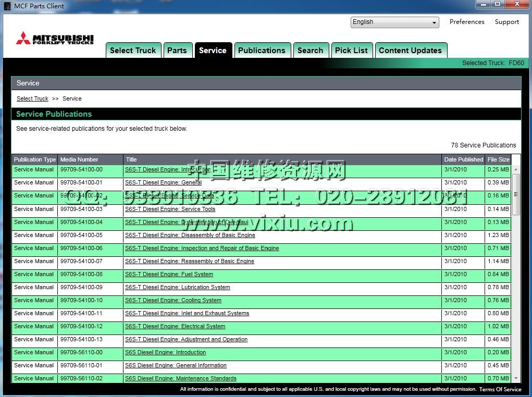The height and width of the screenshot is (397, 532).
Task: Open S6S-T Diesel Engine: General manual
Action: (163, 183)
